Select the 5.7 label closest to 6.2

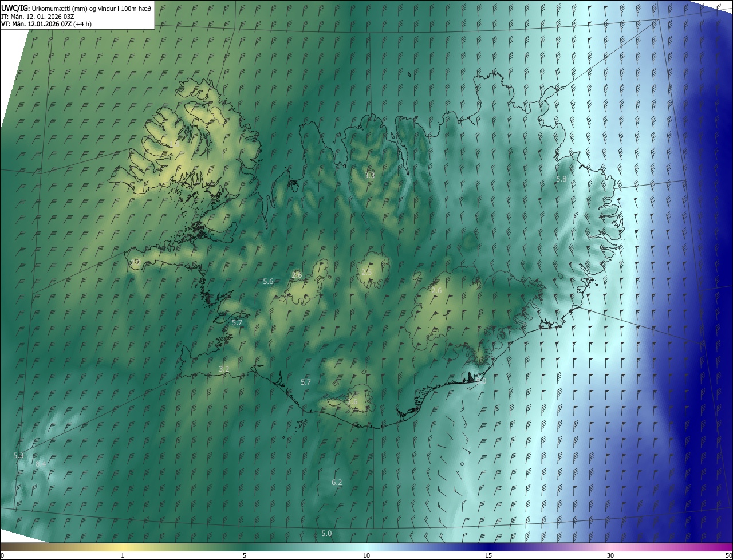pyautogui.click(x=306, y=382)
